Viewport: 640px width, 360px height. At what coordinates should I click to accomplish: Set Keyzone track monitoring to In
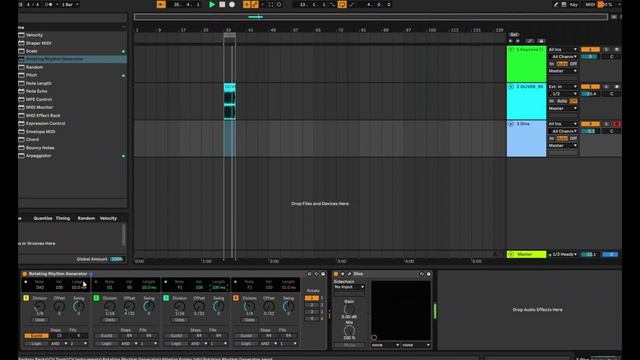pos(551,64)
